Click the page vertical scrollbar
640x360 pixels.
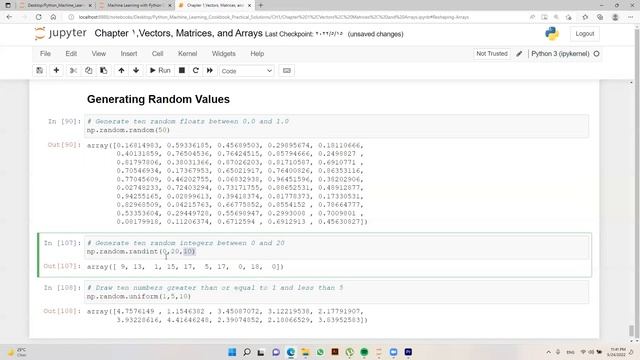click(x=631, y=331)
